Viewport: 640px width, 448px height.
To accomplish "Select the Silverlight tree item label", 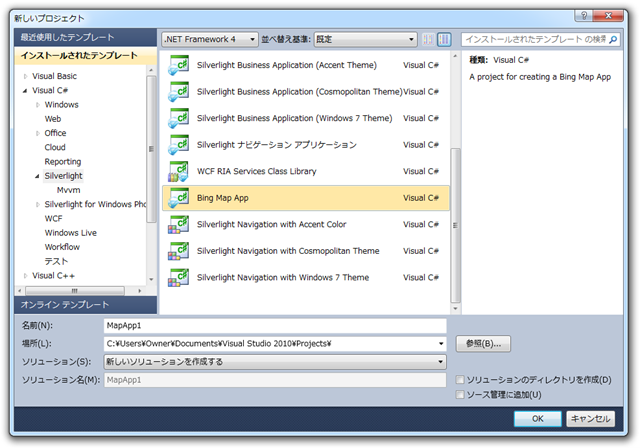I will click(63, 176).
